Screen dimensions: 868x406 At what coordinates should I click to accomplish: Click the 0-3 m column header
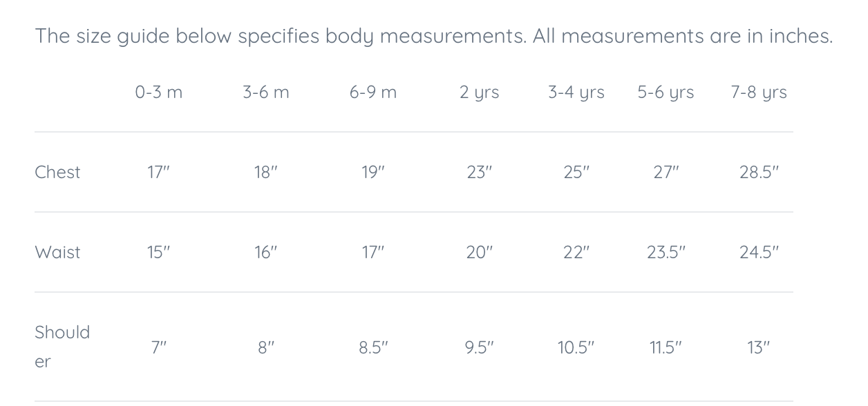(x=159, y=93)
